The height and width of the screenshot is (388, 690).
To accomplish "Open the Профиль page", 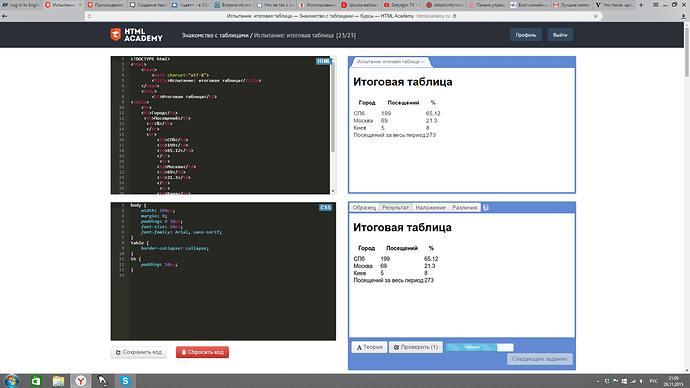I will coord(525,35).
